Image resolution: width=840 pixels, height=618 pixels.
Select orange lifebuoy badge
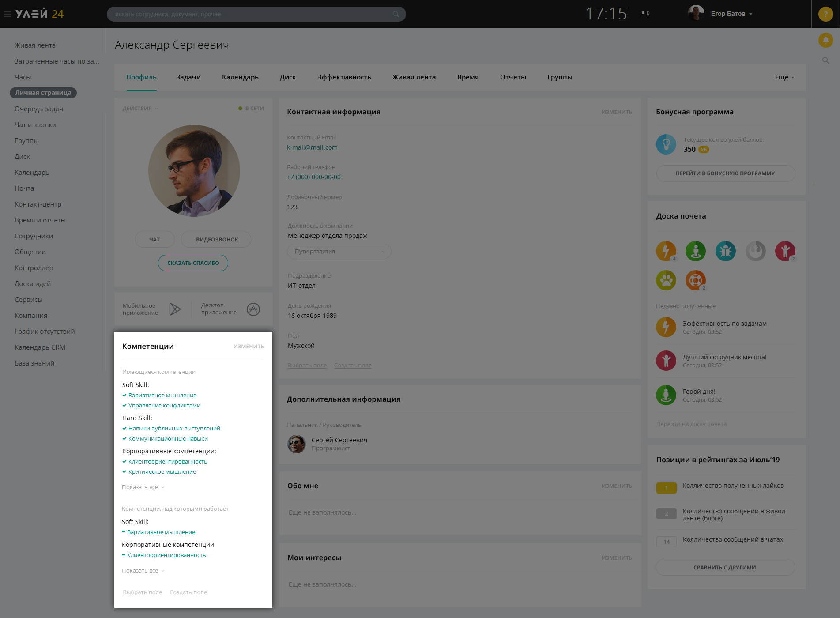(696, 280)
